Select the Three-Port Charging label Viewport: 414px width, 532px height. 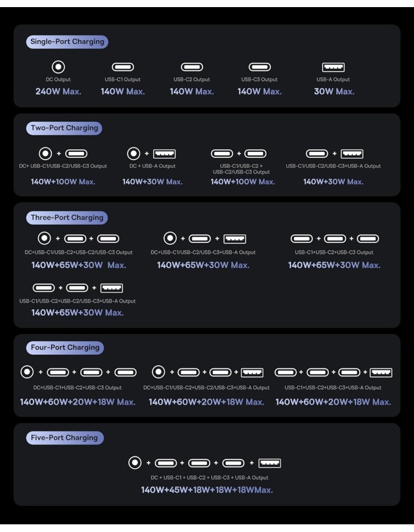point(67,218)
